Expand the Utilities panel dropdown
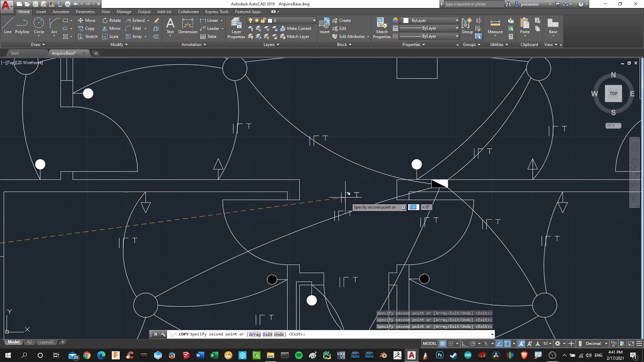This screenshot has width=644, height=362. pos(500,44)
